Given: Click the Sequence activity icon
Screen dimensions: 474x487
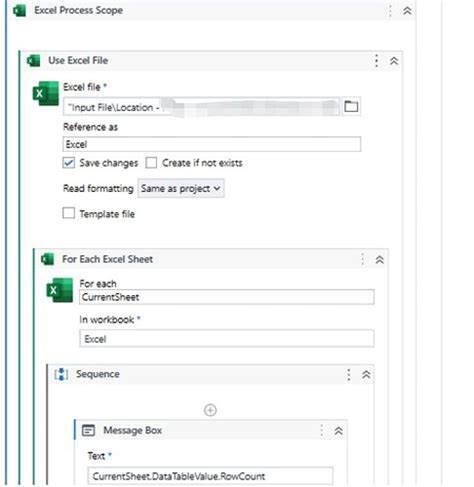Looking at the screenshot, I should click(x=61, y=374).
